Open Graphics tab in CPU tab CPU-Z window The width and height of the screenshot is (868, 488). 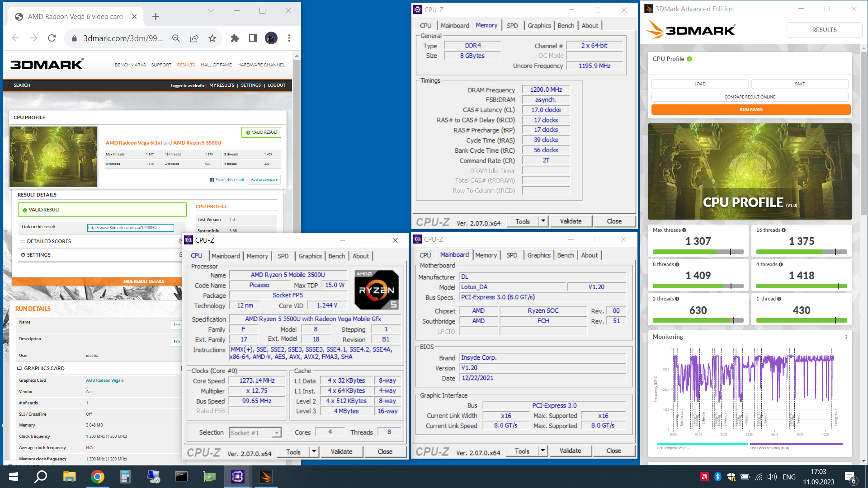click(310, 256)
